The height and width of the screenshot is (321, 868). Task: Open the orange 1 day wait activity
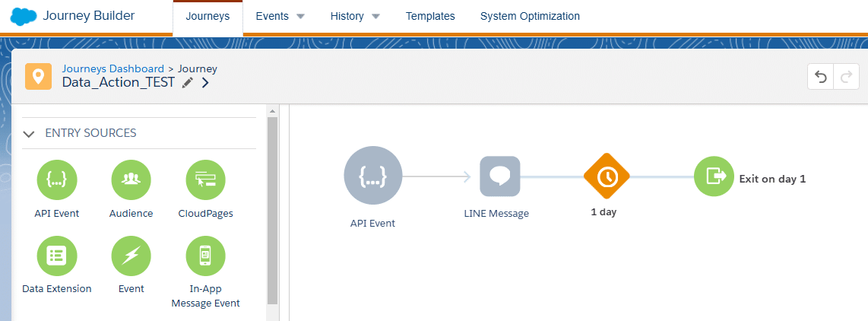coord(607,176)
